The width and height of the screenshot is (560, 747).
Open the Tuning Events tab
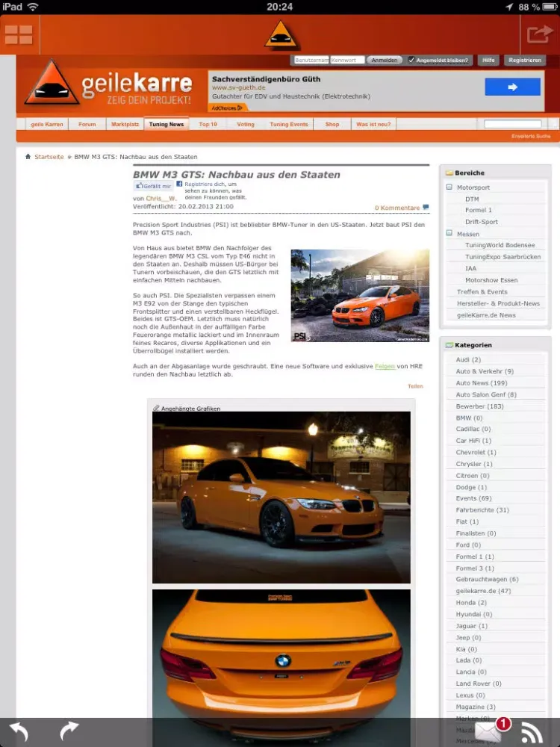[x=288, y=124]
